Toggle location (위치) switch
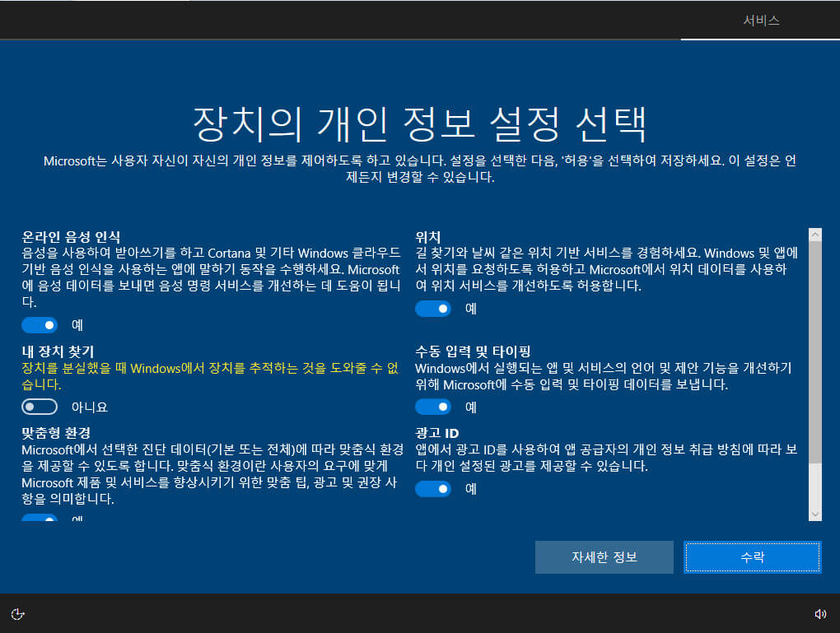This screenshot has height=633, width=840. [433, 309]
